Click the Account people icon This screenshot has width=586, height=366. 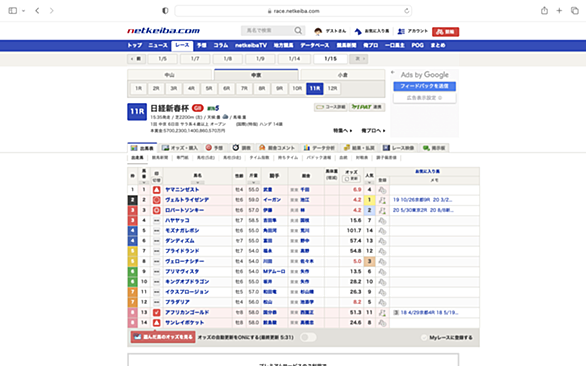pyautogui.click(x=401, y=31)
